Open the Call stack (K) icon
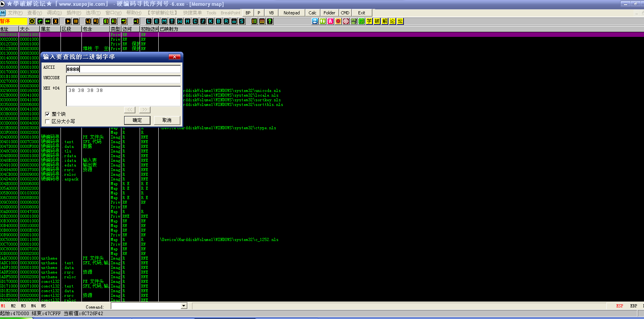This screenshot has height=319, width=644. pos(211,21)
